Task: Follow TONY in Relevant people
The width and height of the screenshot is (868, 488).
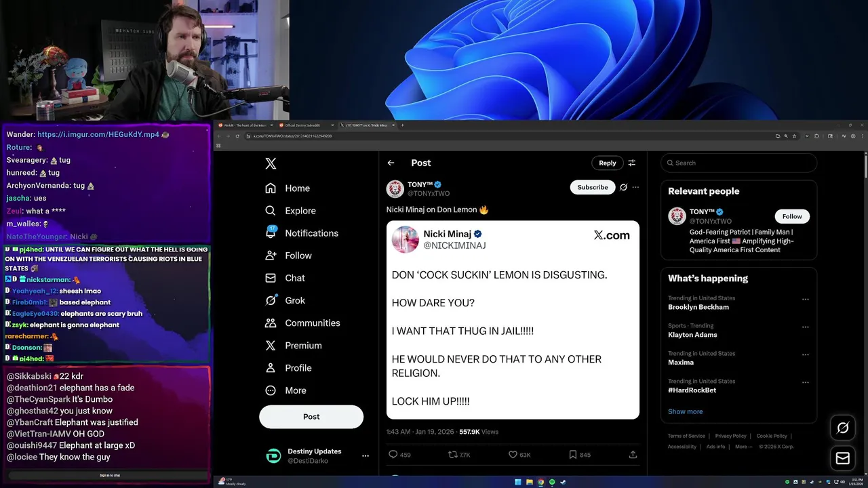Action: coord(792,216)
